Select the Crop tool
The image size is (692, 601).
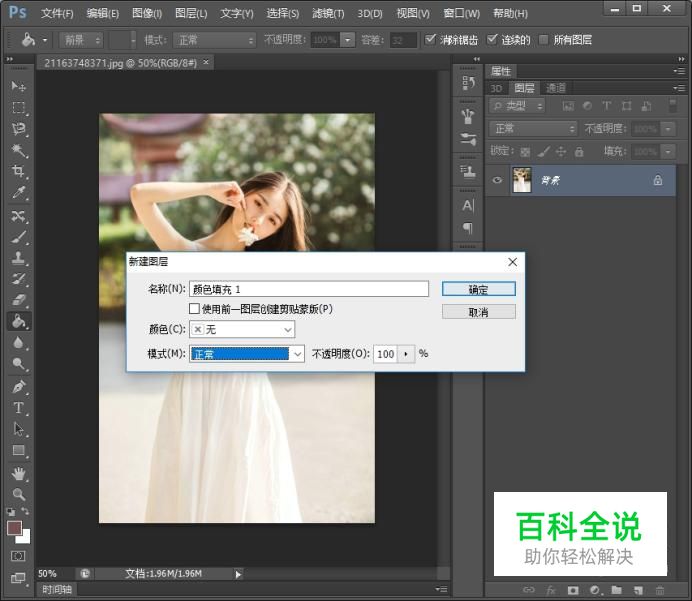pyautogui.click(x=19, y=172)
